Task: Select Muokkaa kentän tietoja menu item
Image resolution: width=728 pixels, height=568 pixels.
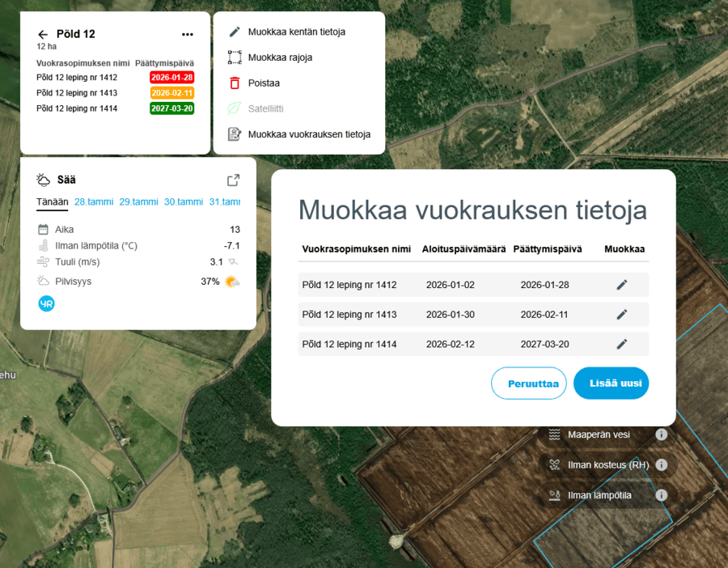Action: [x=296, y=32]
